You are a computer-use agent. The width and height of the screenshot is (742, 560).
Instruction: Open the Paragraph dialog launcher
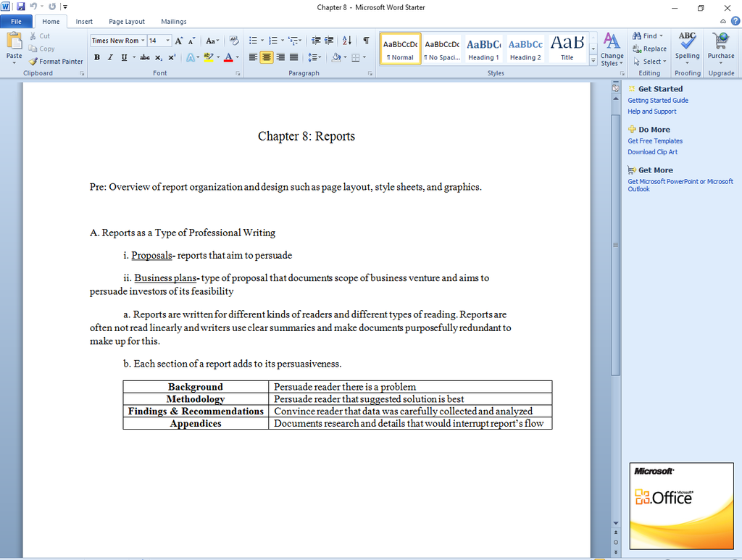pos(370,73)
